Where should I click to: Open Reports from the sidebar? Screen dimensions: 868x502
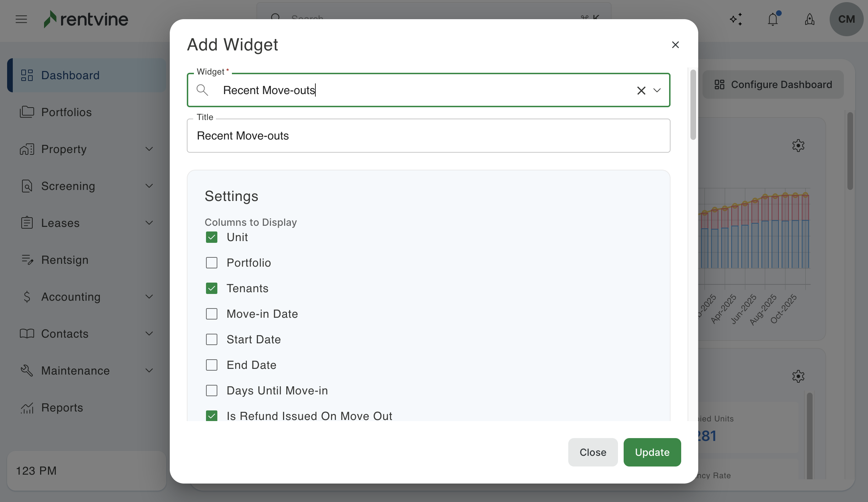(62, 408)
